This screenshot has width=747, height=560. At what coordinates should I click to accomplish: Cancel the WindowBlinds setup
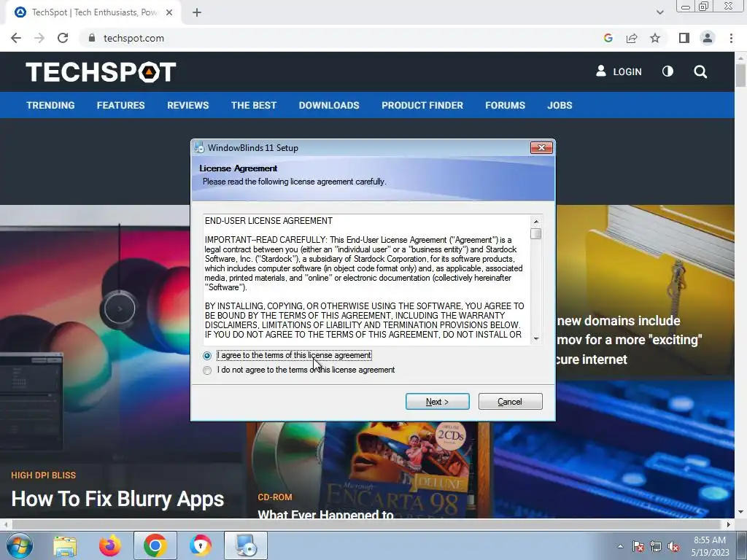(510, 402)
